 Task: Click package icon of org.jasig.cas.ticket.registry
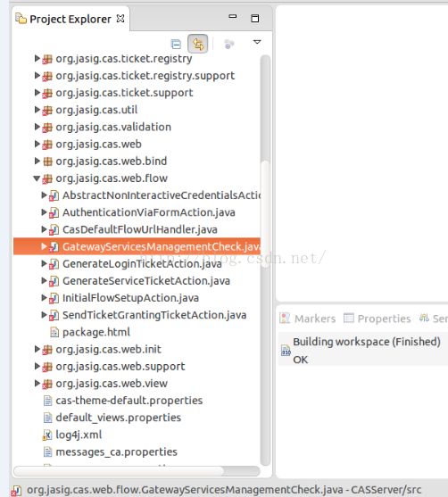pyautogui.click(x=47, y=59)
